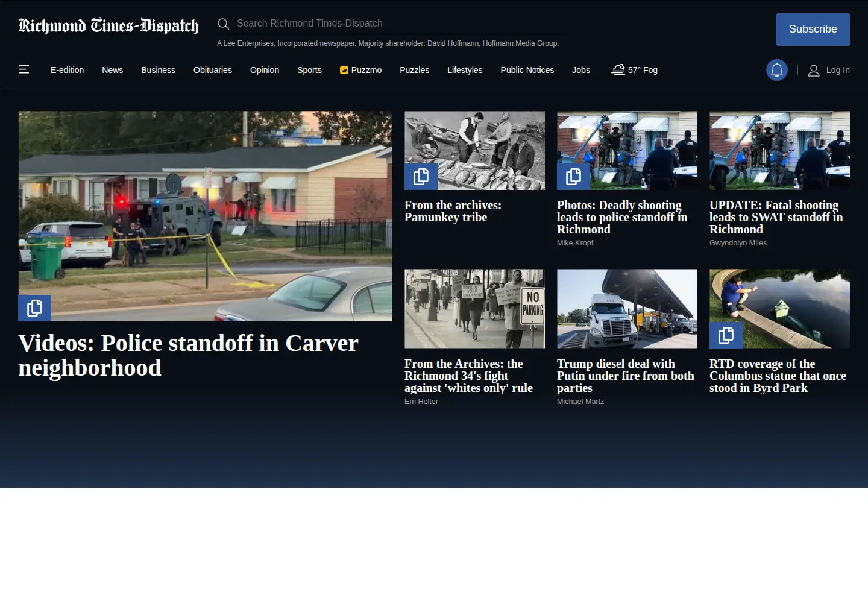Screen dimensions: 868x603
Task: Open the hamburger menu icon
Action: click(x=24, y=69)
